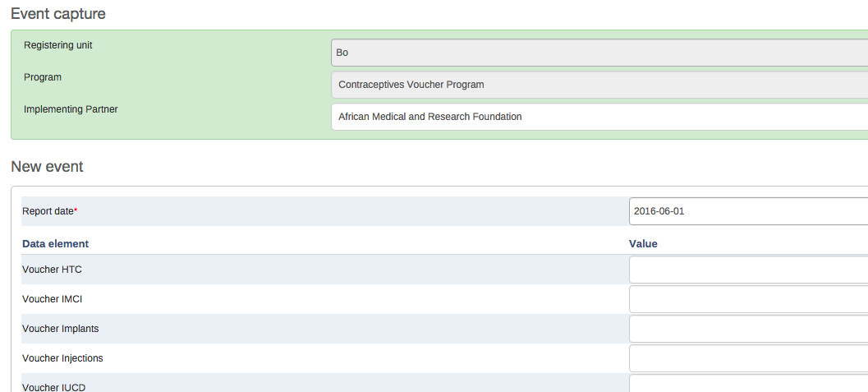Image resolution: width=868 pixels, height=392 pixels.
Task: Open the Contraceptives Voucher Program dropdown
Action: [x=599, y=85]
